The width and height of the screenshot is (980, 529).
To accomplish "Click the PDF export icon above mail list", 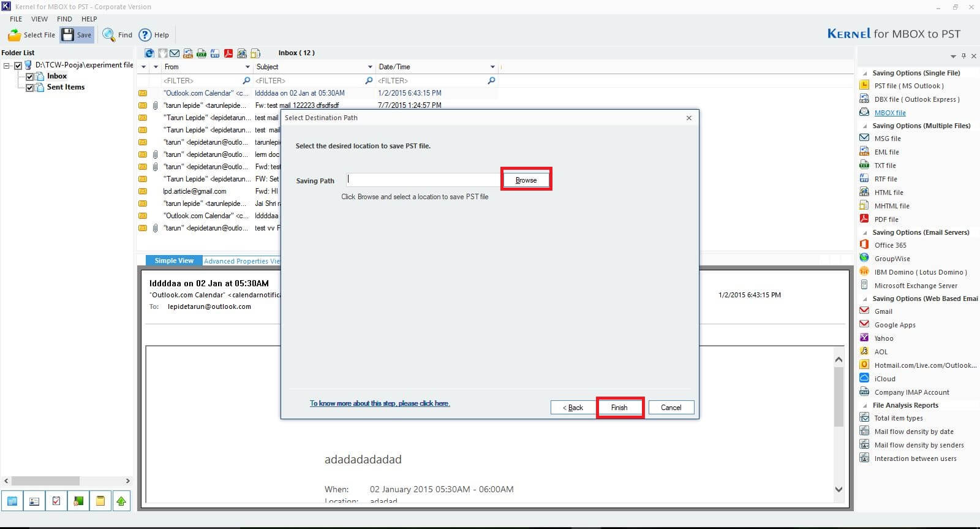I will coord(228,53).
